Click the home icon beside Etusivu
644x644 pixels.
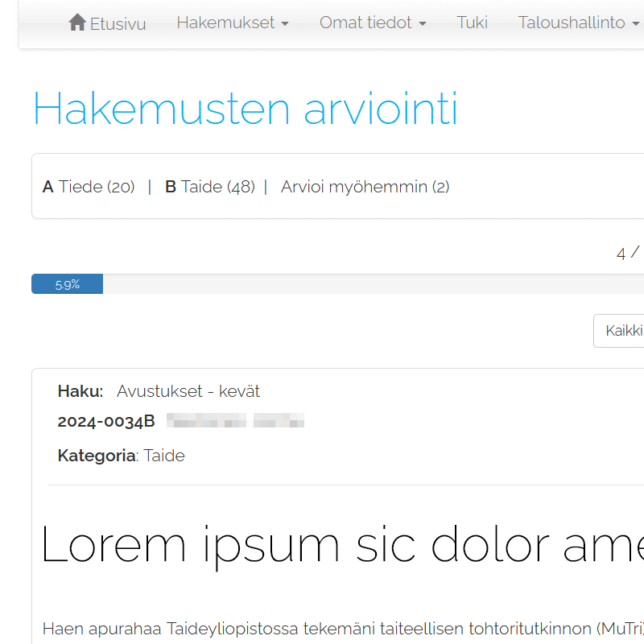[x=77, y=23]
